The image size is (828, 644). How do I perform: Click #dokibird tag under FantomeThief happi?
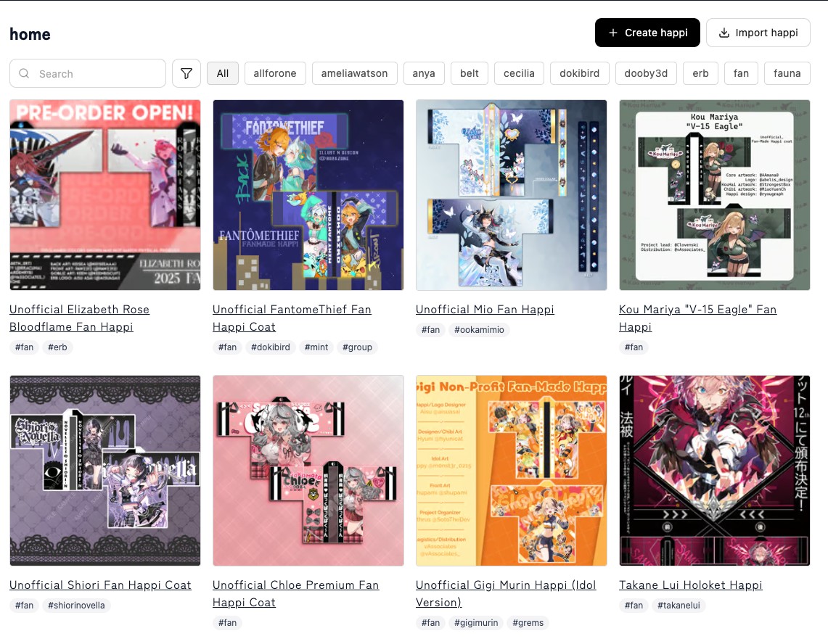(271, 347)
